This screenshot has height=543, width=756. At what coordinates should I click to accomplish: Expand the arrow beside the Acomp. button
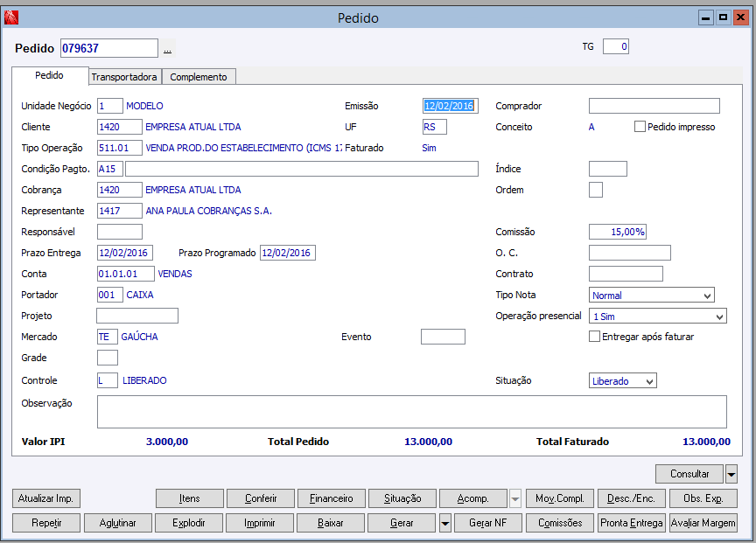click(514, 498)
